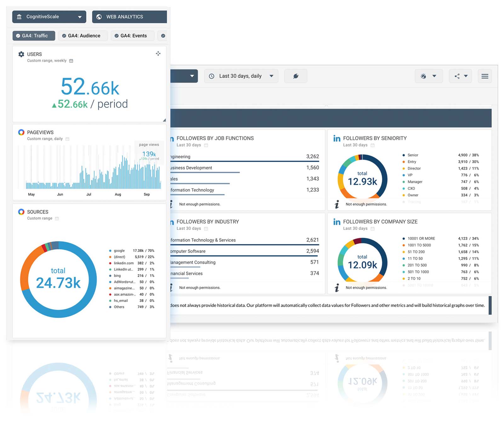The height and width of the screenshot is (433, 504).
Task: Open calendar icon next to USERS custom range
Action: [x=71, y=61]
